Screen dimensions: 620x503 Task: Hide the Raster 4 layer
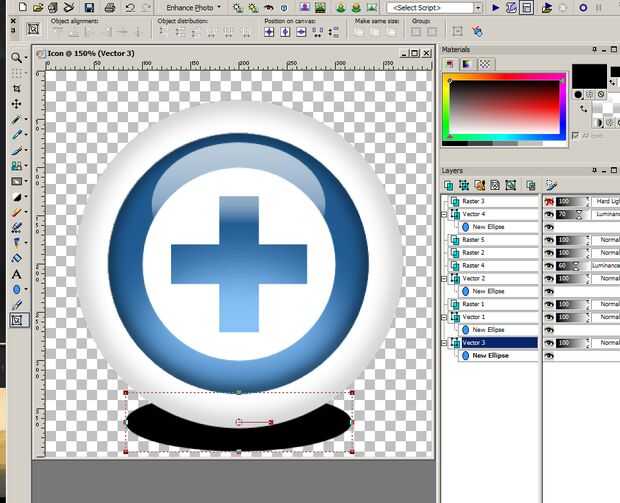[549, 266]
